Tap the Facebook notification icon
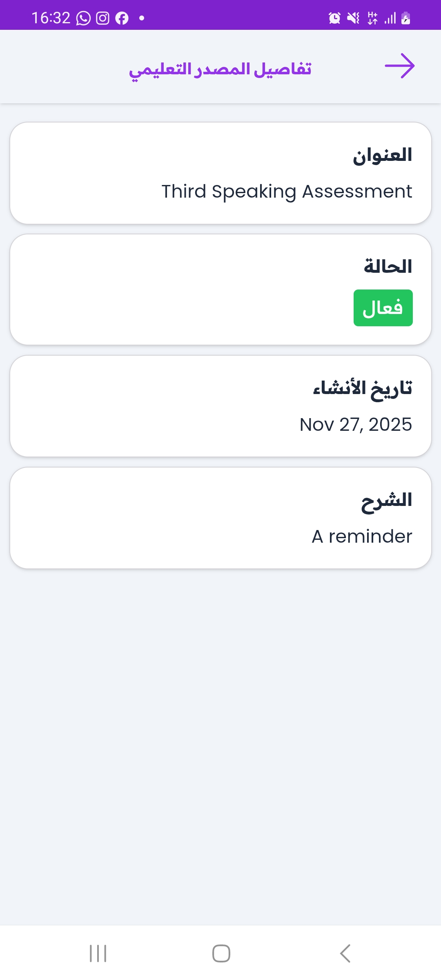This screenshot has width=441, height=980. coord(122,18)
